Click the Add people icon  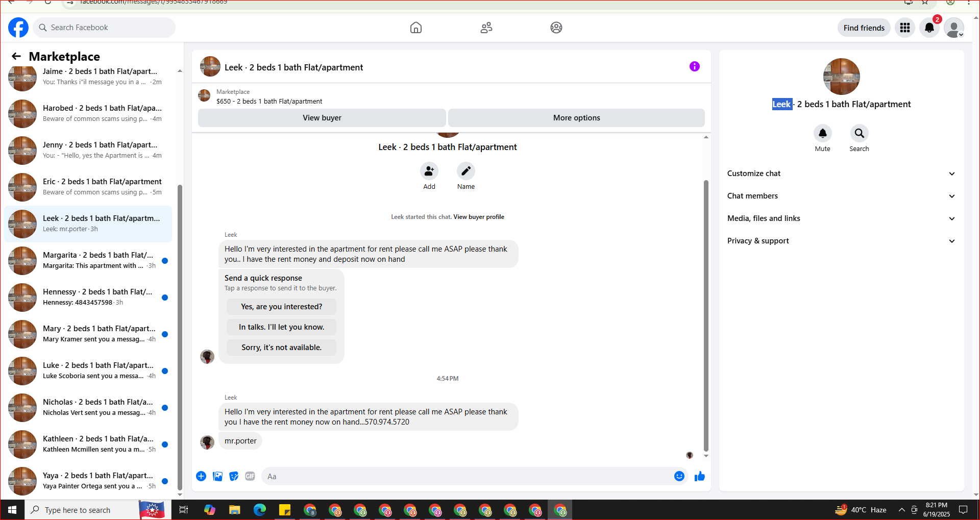(x=429, y=171)
